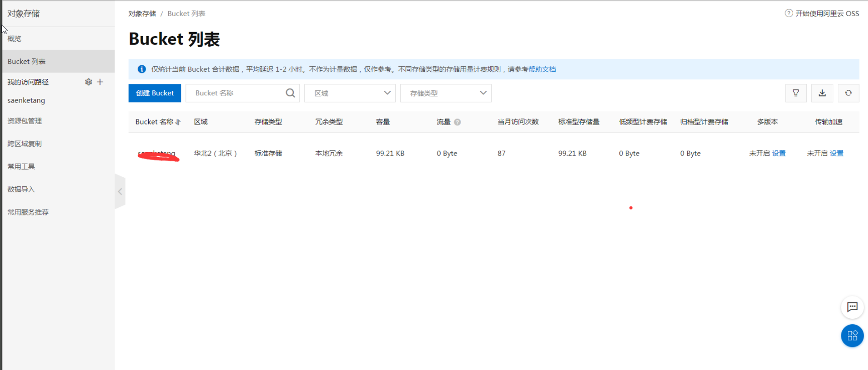Expand the 区域 region dropdown

click(350, 93)
